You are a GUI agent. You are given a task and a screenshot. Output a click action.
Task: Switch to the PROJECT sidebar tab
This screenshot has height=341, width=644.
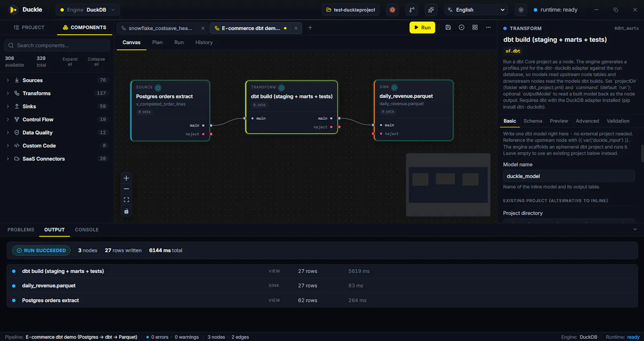coord(29,27)
